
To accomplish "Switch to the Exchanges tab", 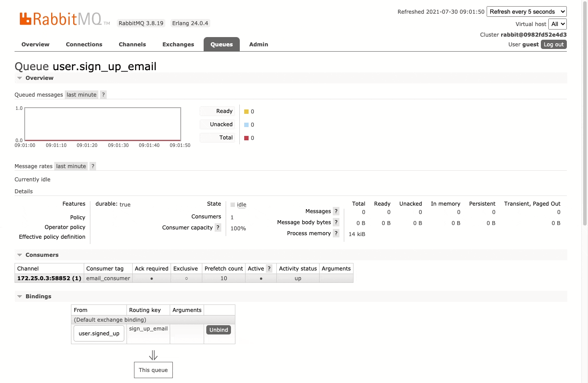I will (178, 44).
